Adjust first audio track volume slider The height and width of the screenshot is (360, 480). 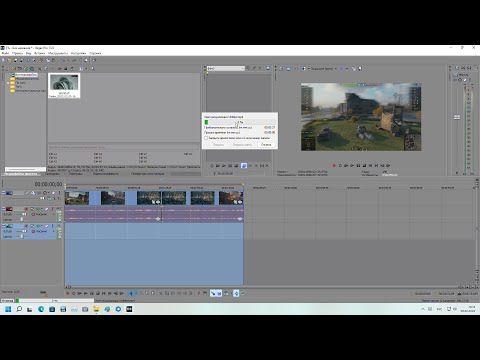[24, 214]
